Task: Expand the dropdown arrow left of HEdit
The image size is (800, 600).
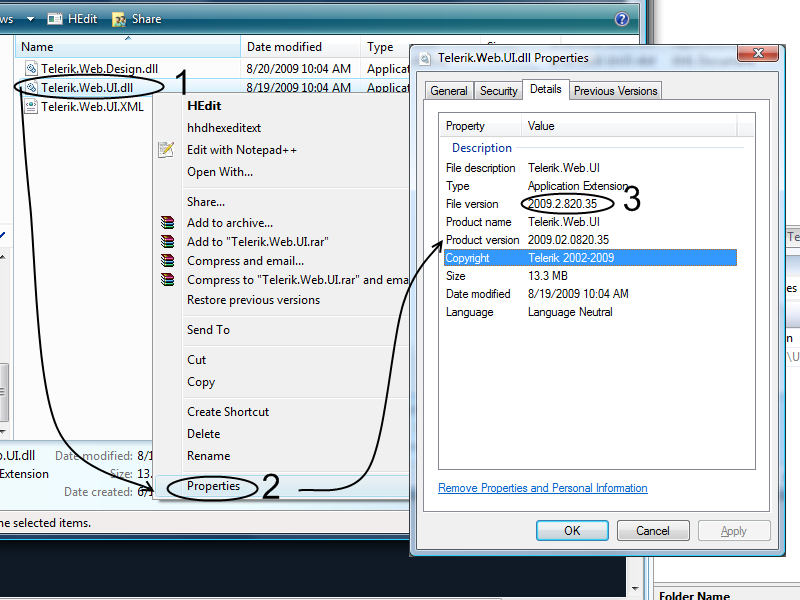Action: (x=31, y=19)
